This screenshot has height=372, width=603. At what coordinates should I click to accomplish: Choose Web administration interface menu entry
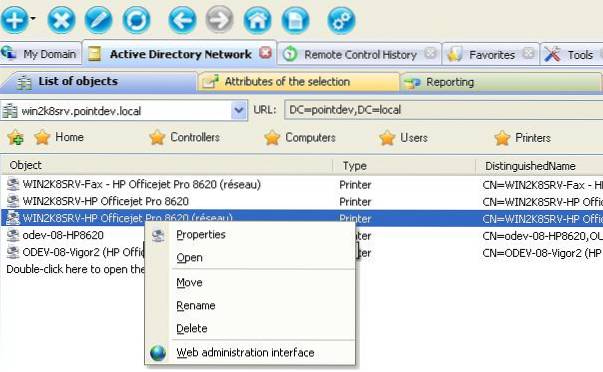[249, 352]
